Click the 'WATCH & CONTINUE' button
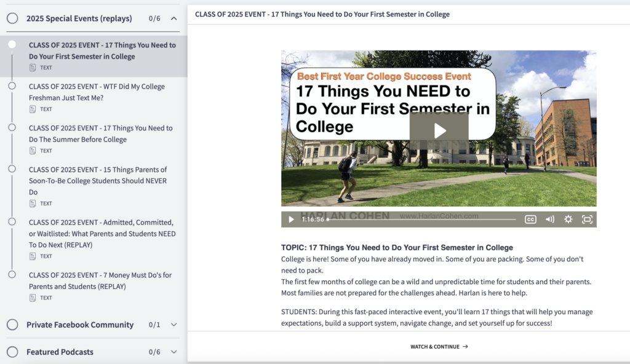This screenshot has height=364, width=630. pos(439,346)
